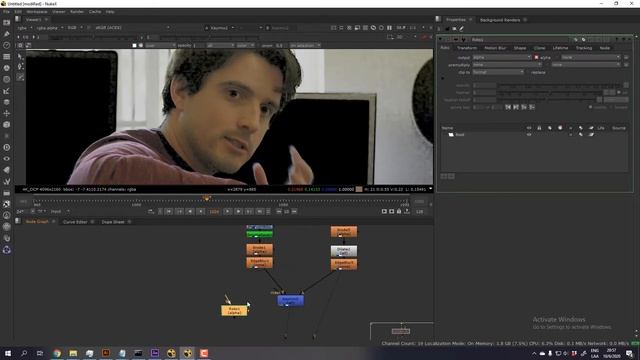This screenshot has height=360, width=640.
Task: Open the Cache menu
Action: pyautogui.click(x=95, y=12)
